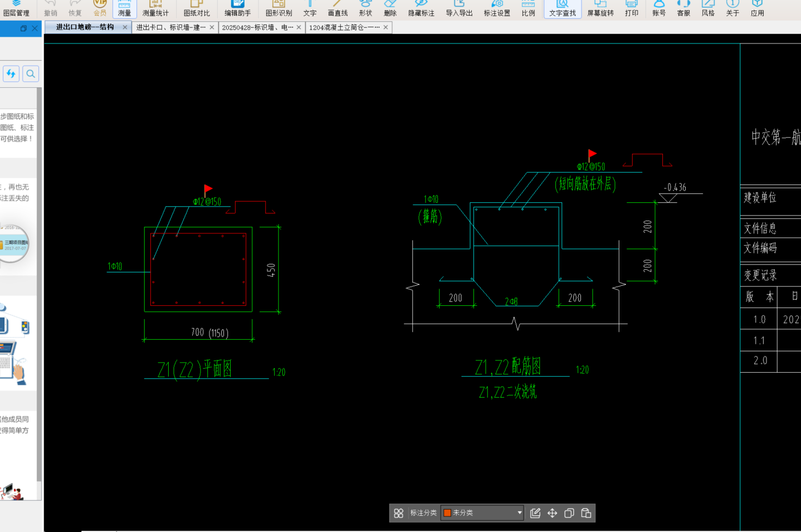This screenshot has width=801, height=532.
Task: Click the 建设单位 title block cell
Action: 760,198
